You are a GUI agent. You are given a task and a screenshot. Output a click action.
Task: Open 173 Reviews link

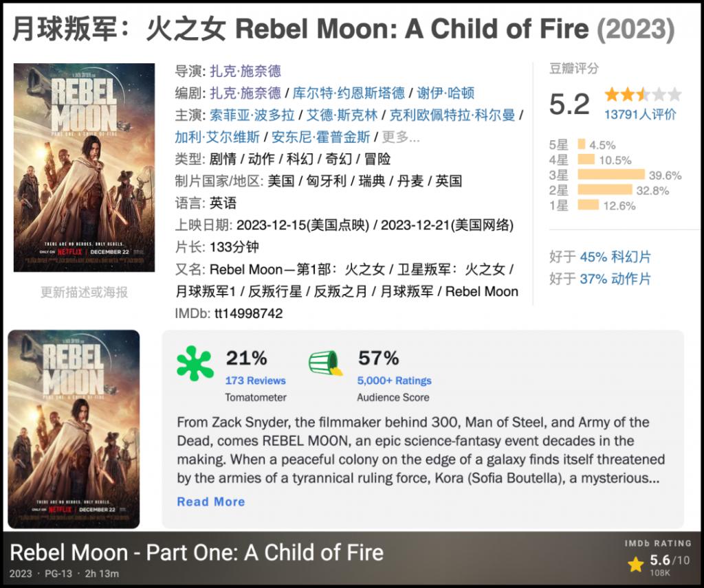(x=255, y=381)
